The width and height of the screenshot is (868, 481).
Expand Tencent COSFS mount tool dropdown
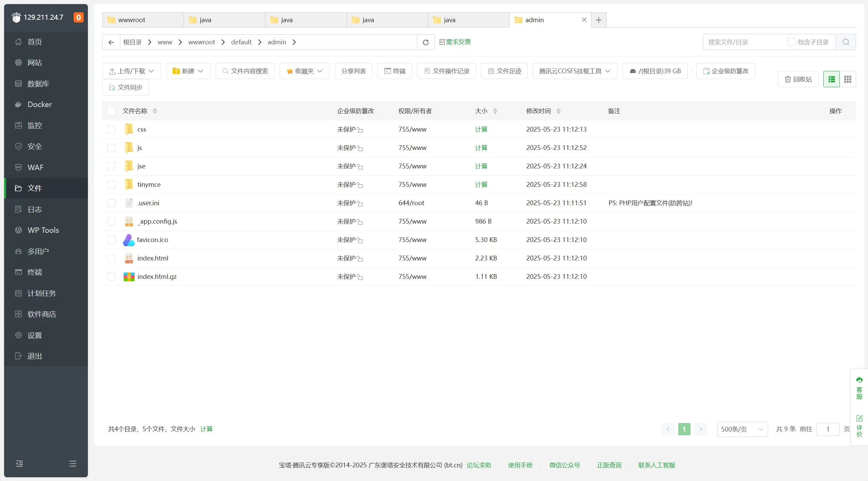[x=575, y=71]
